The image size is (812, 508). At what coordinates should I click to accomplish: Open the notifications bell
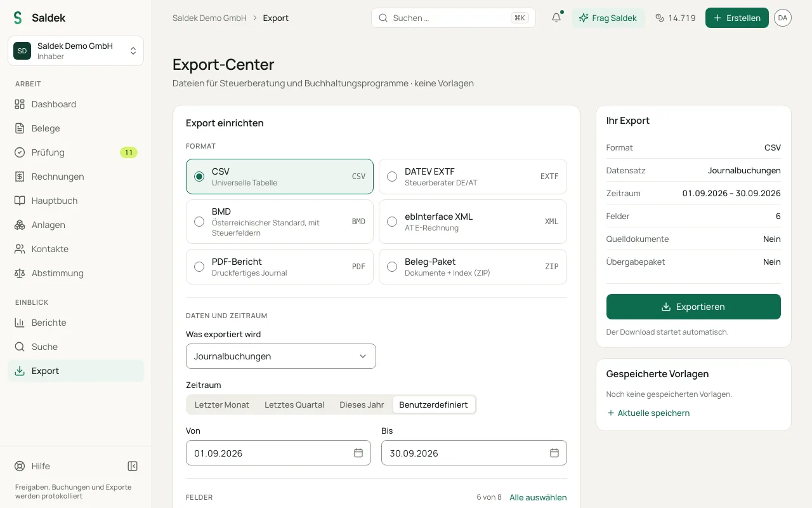point(556,18)
